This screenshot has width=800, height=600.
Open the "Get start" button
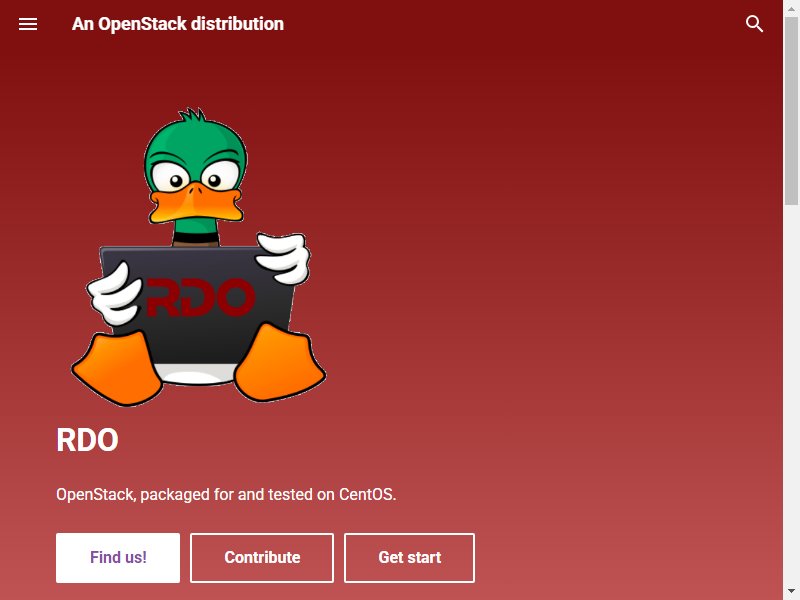409,558
